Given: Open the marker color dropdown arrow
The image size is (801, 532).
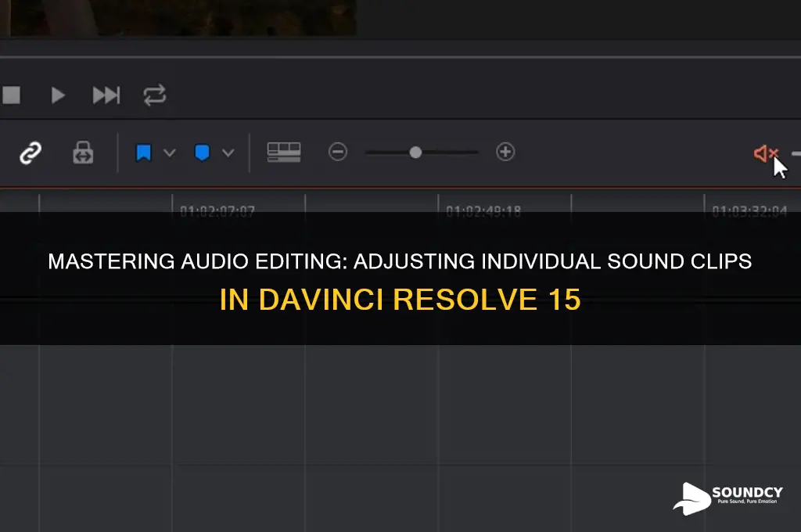Looking at the screenshot, I should click(228, 153).
